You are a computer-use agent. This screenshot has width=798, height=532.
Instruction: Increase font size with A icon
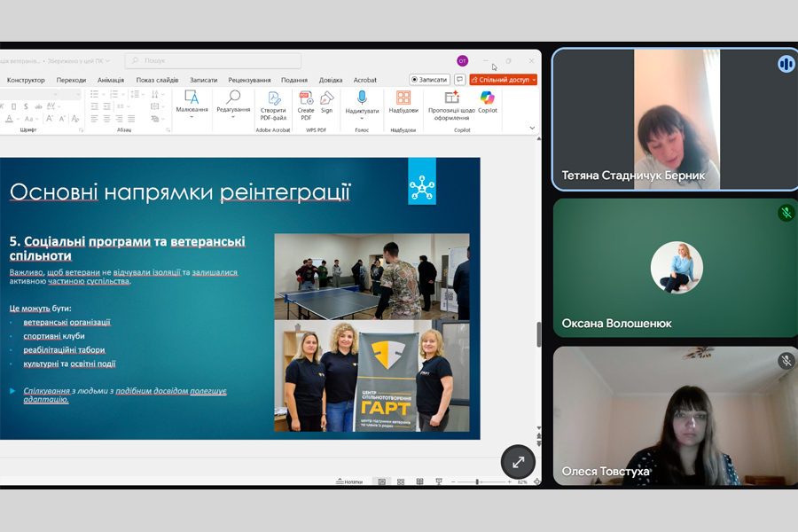point(50,119)
